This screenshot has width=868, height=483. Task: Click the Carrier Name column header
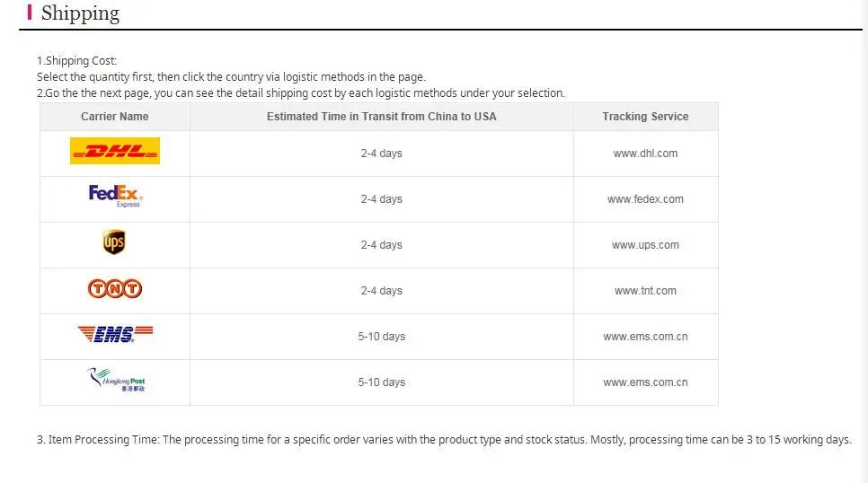[x=115, y=117]
